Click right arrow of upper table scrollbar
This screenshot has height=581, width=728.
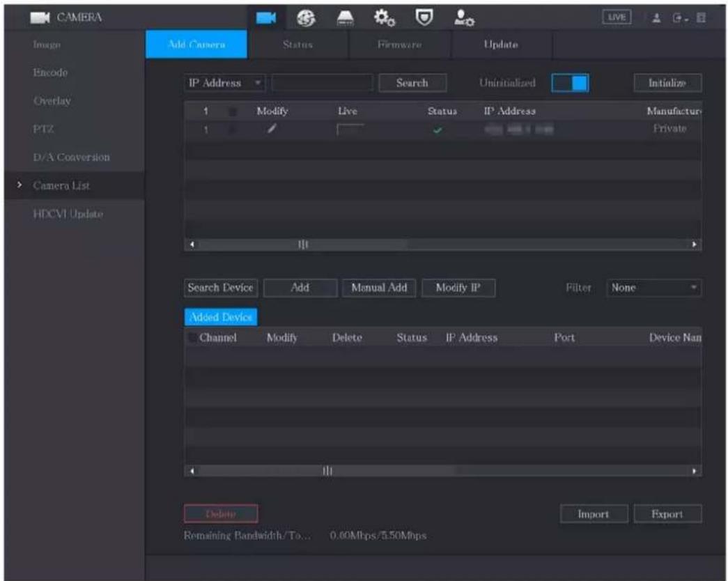[695, 245]
